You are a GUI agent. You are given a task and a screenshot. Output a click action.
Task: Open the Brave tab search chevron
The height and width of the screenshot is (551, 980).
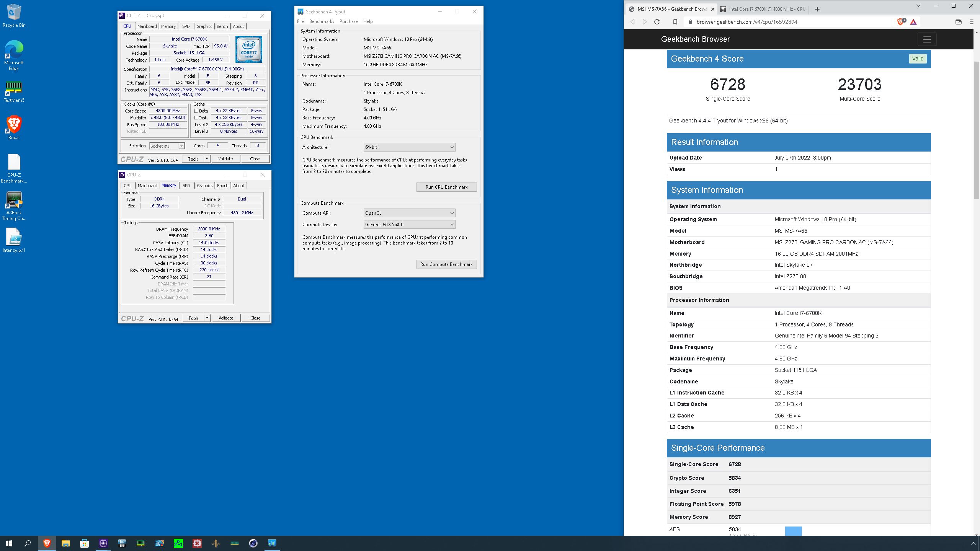point(918,6)
